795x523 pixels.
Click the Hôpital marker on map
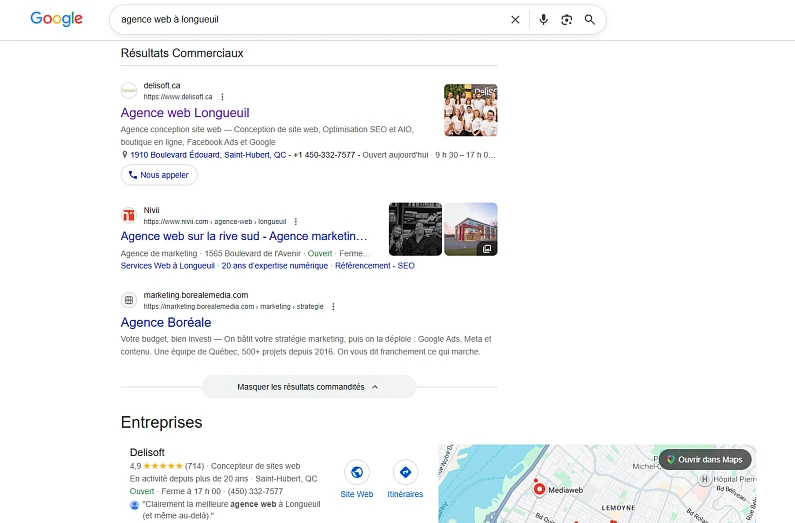pyautogui.click(x=704, y=479)
